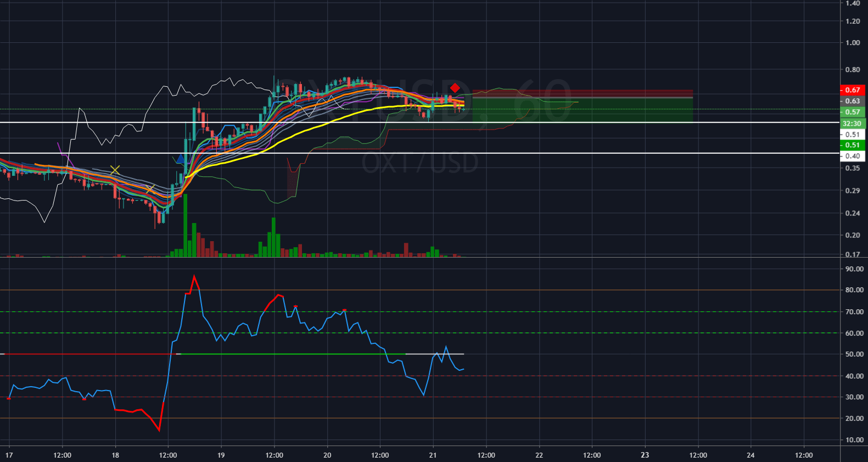Click the 30.00 RSI axis label
This screenshot has width=868, height=462.
click(x=854, y=397)
